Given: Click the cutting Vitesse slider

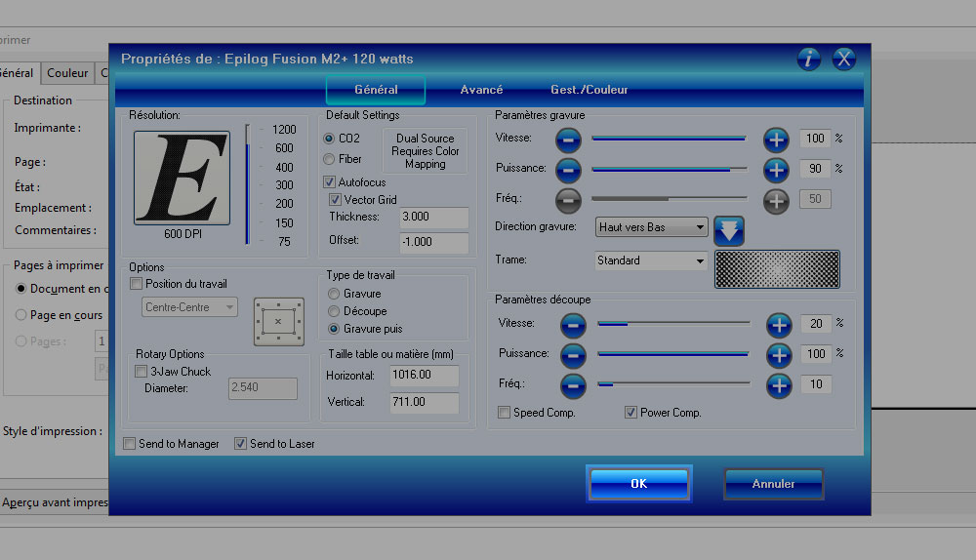Looking at the screenshot, I should point(673,323).
